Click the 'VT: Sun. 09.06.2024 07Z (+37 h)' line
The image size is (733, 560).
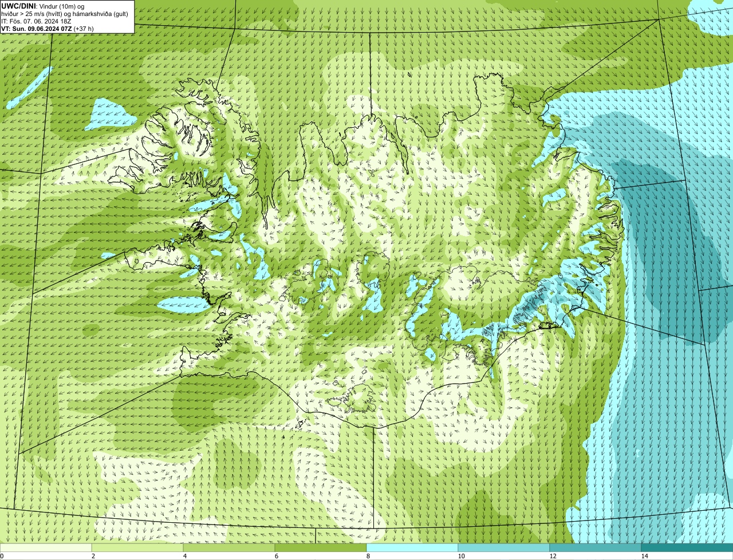(x=48, y=28)
